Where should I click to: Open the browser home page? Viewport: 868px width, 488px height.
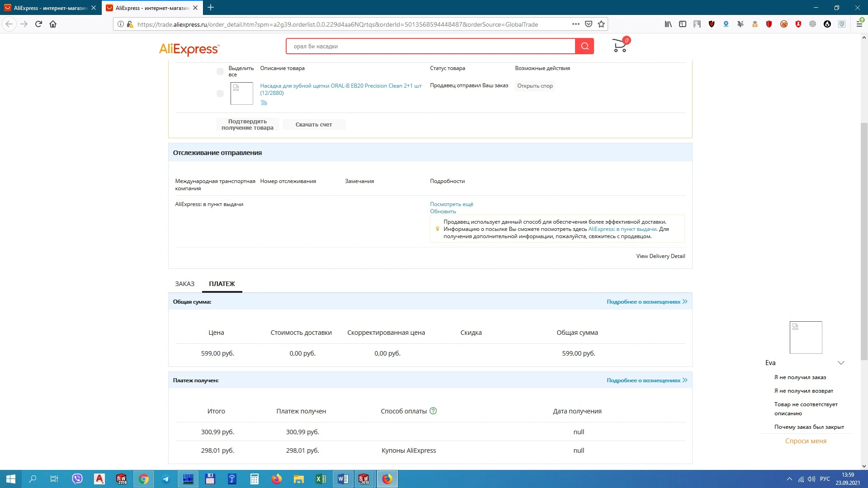coord(53,24)
